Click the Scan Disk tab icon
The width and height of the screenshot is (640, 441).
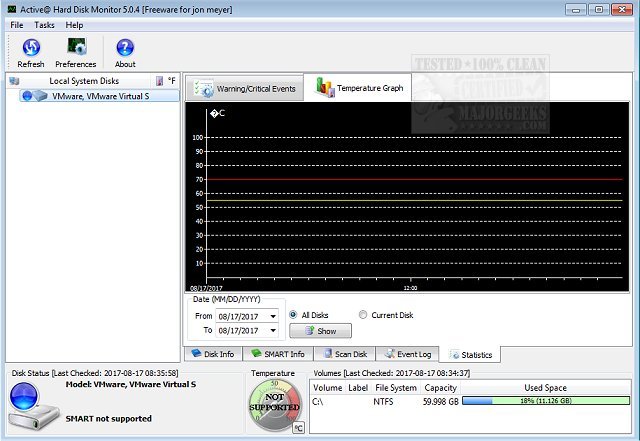[x=328, y=354]
